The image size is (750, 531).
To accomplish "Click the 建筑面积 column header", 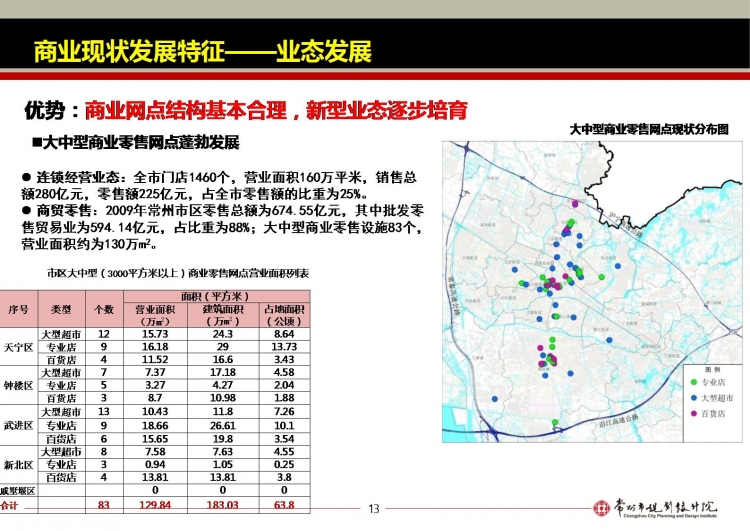I will (223, 315).
